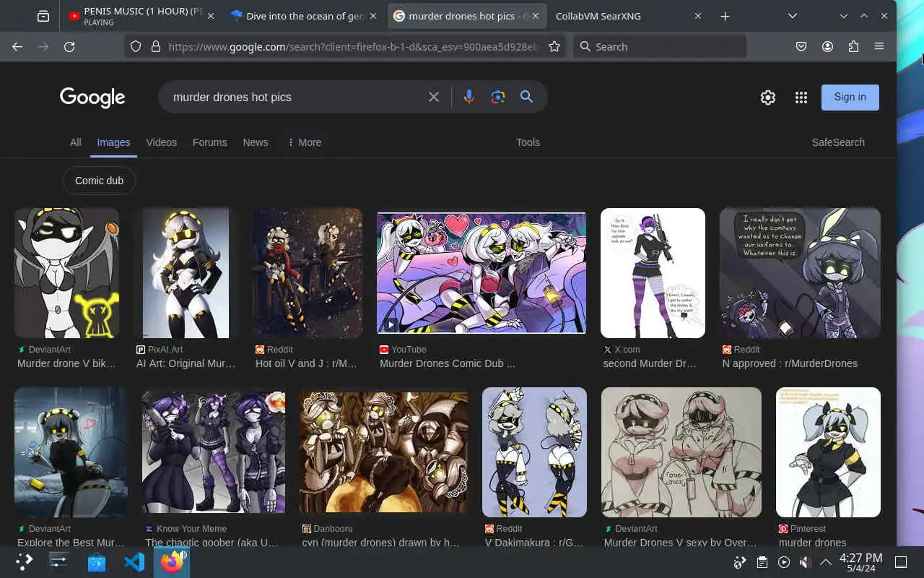
Task: Select the Videos results tab
Action: (x=162, y=142)
